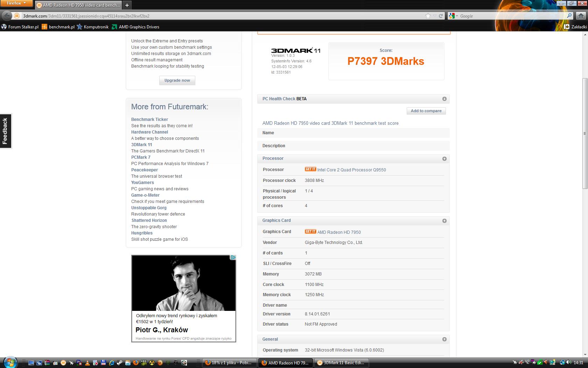
Task: Click the Piotr G., Kraków advertisement
Action: point(183,298)
